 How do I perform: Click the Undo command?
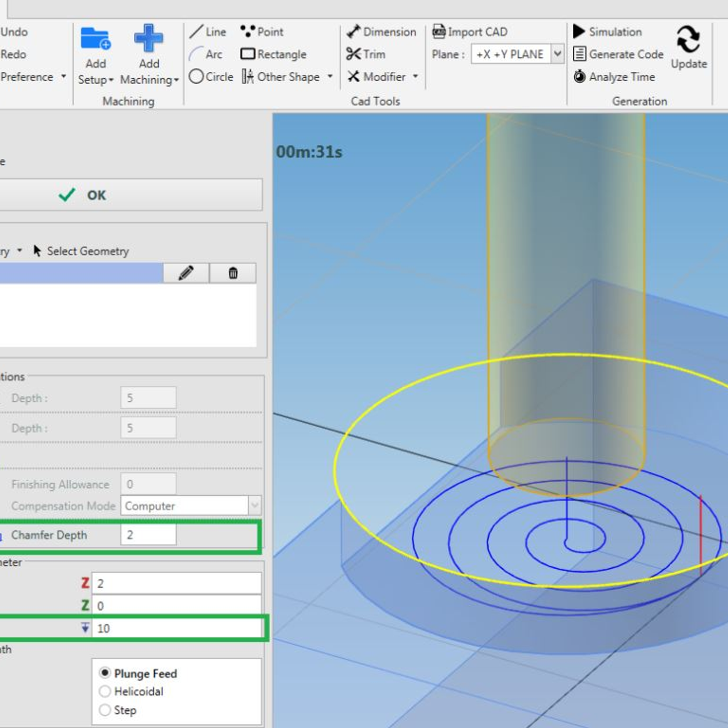[x=14, y=32]
